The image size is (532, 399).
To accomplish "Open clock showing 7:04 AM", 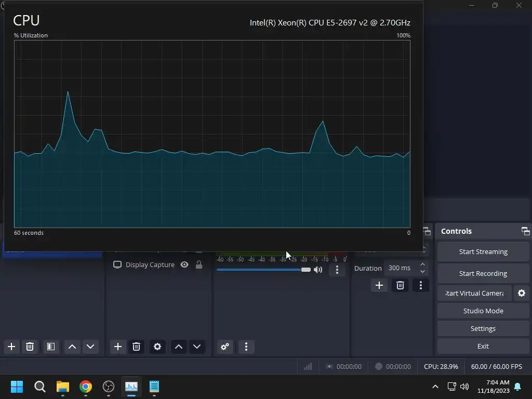I will point(494,387).
